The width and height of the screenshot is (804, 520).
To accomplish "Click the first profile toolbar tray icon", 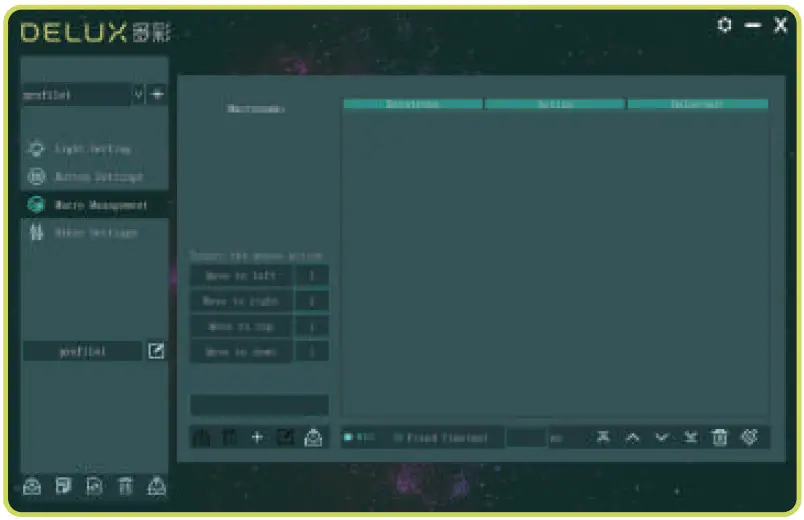I will tap(32, 486).
